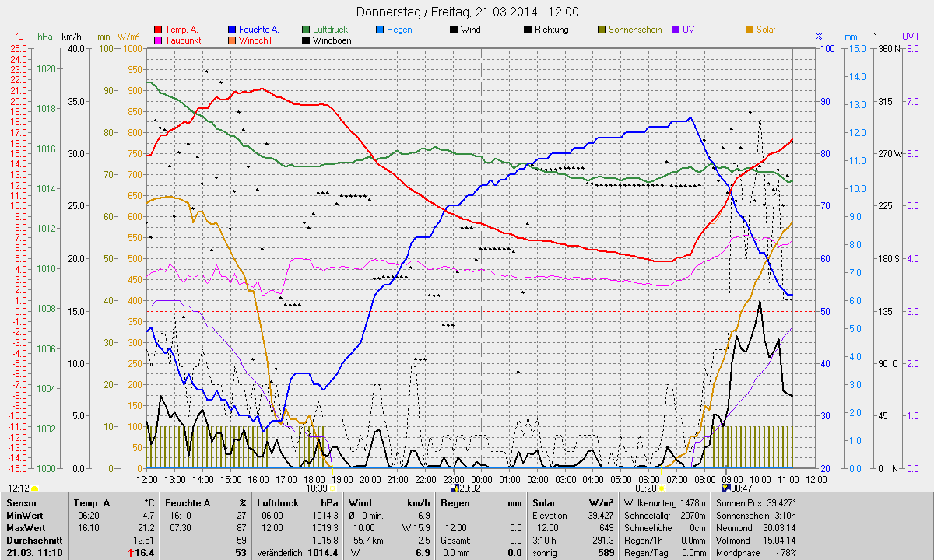This screenshot has width=934, height=560.
Task: Click the sunrise icon next to 06:28
Action: [662, 488]
